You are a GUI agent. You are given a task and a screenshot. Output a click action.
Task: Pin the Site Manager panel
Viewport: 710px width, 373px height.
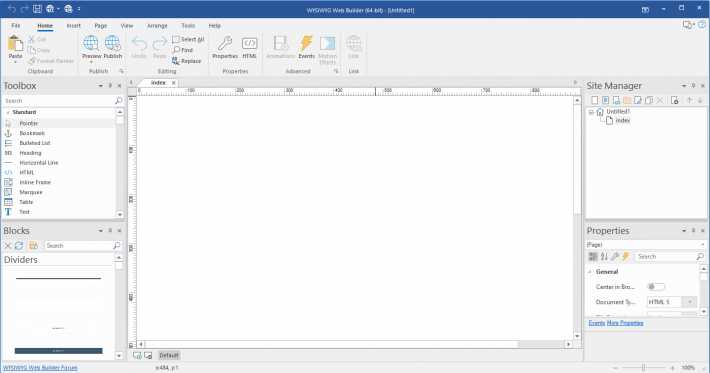pyautogui.click(x=693, y=86)
